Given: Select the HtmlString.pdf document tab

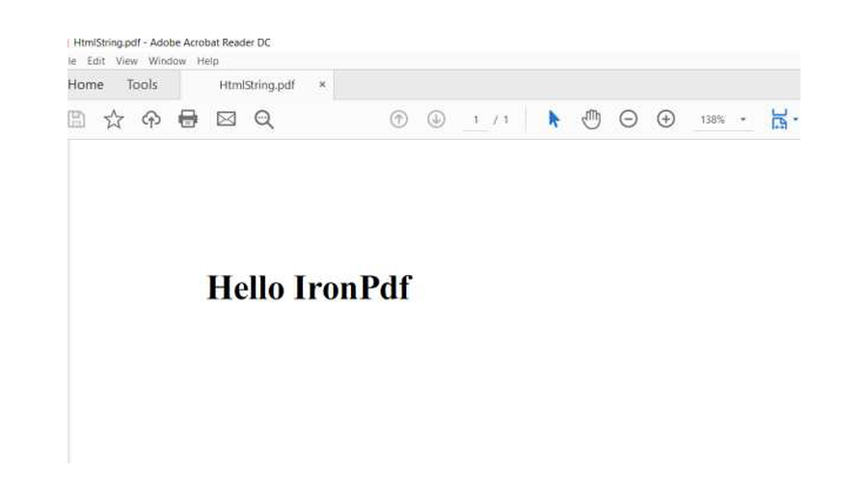Looking at the screenshot, I should point(257,85).
